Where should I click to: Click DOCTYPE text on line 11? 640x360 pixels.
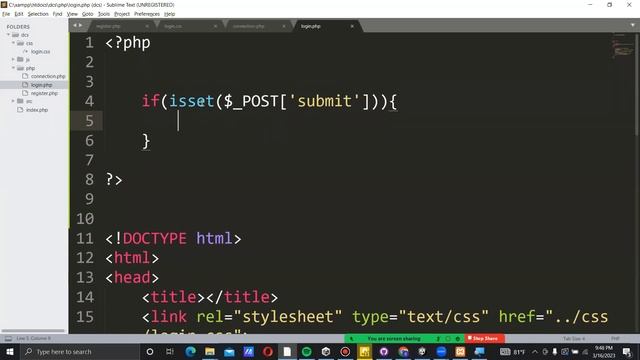[x=155, y=238]
